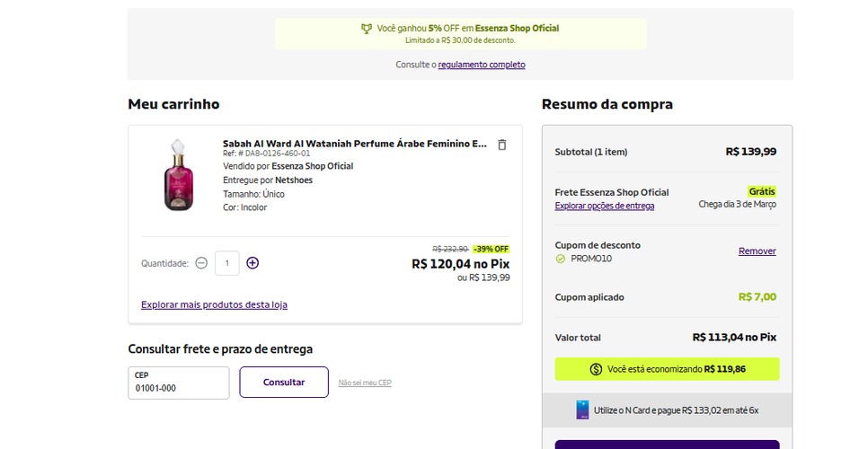The image size is (868, 449).
Task: Click the Valor total R$ 113,04 amount
Action: [x=734, y=338]
